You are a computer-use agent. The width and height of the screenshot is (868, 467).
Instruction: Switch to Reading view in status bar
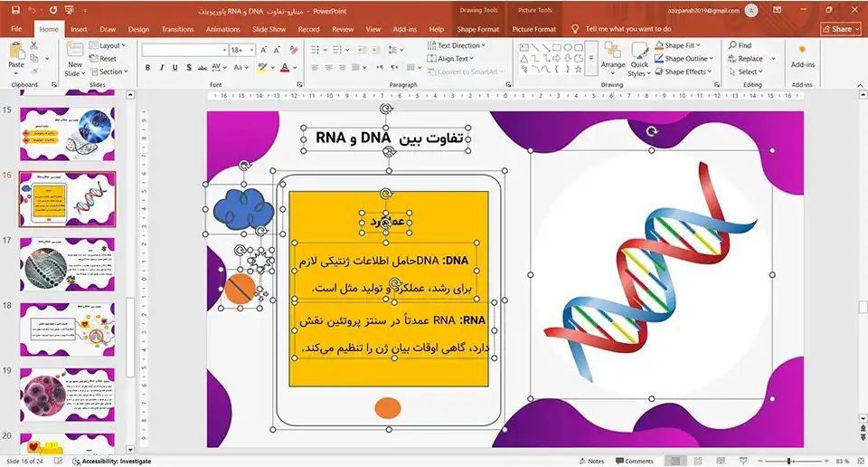pyautogui.click(x=721, y=461)
